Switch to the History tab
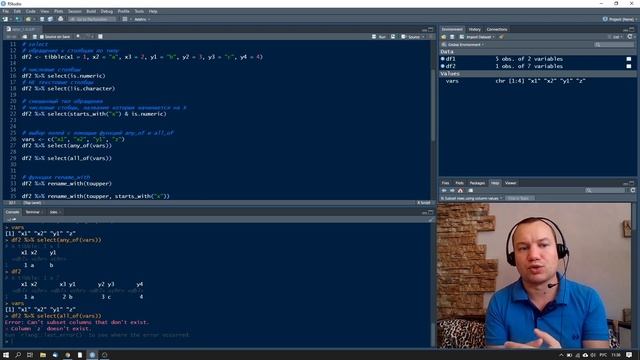 pos(474,29)
